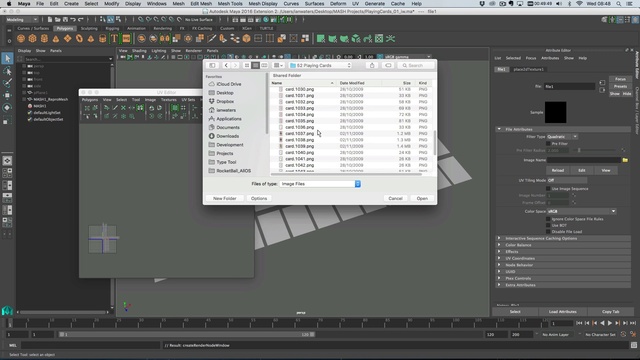Click the file dialog Search field
640x360 pixels.
(416, 65)
